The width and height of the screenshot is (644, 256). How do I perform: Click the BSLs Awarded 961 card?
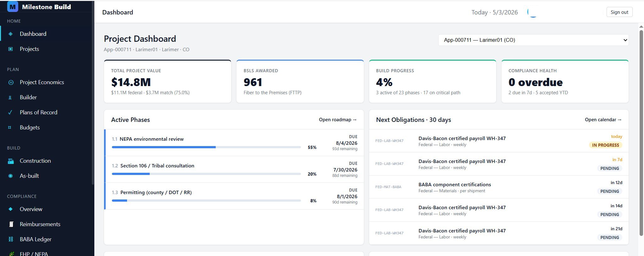300,81
